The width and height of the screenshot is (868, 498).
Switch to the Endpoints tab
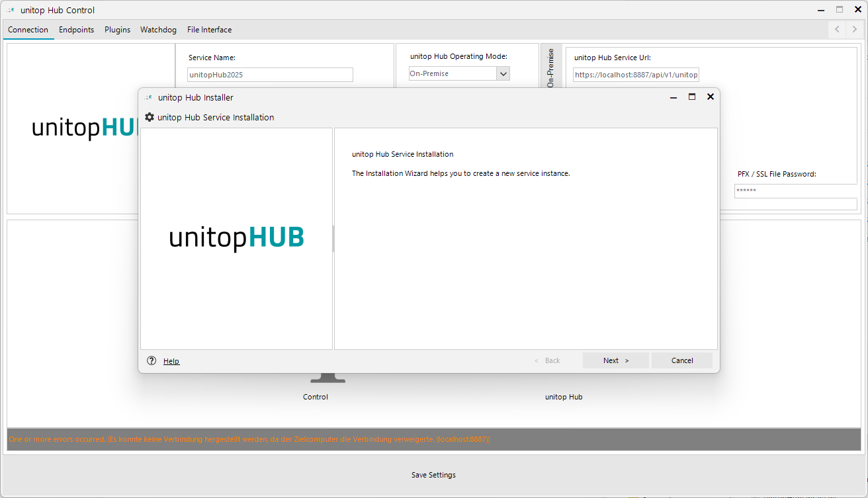[x=76, y=30]
